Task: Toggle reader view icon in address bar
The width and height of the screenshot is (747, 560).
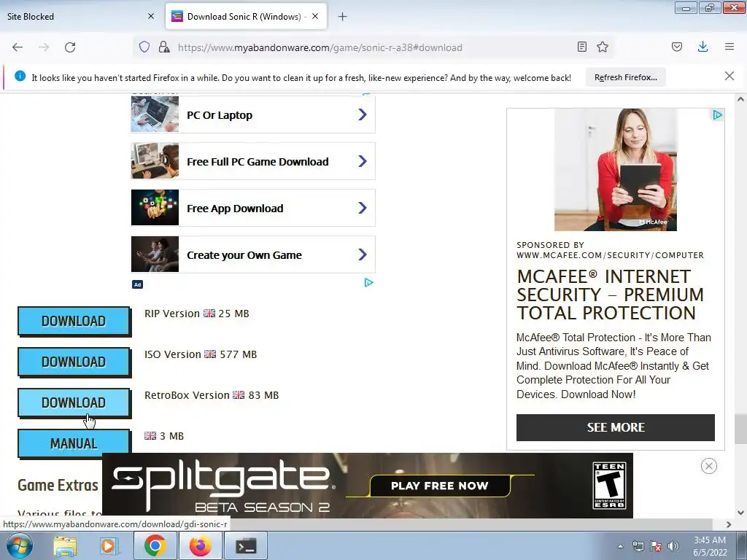Action: pyautogui.click(x=581, y=47)
